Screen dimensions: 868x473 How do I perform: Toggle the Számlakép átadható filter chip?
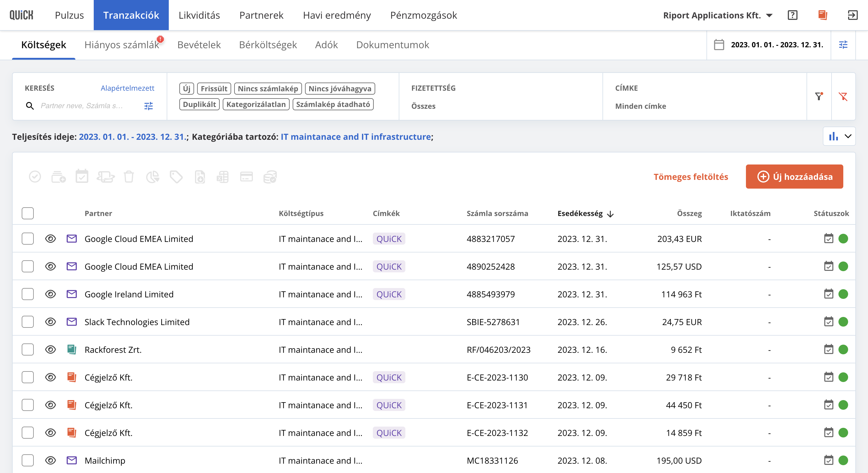point(333,105)
